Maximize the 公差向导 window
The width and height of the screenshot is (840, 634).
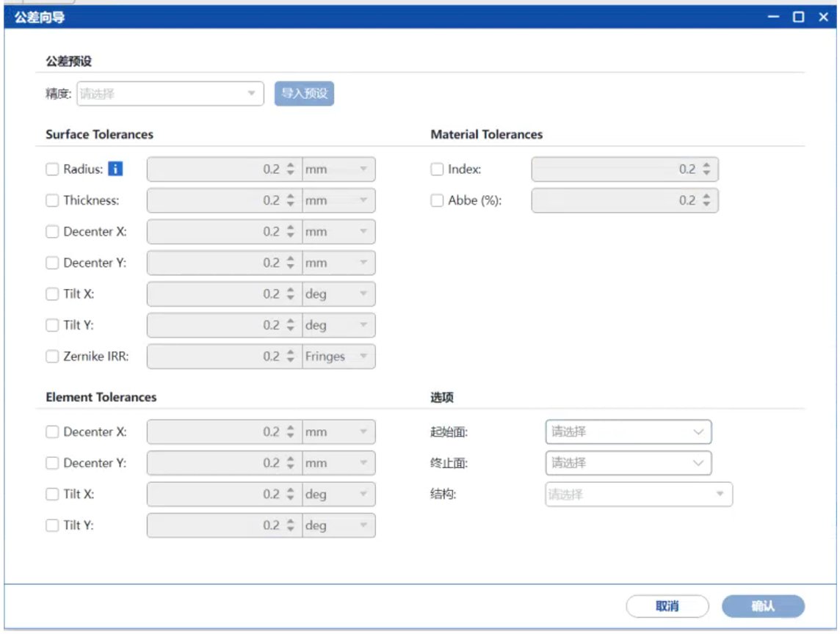tap(798, 17)
